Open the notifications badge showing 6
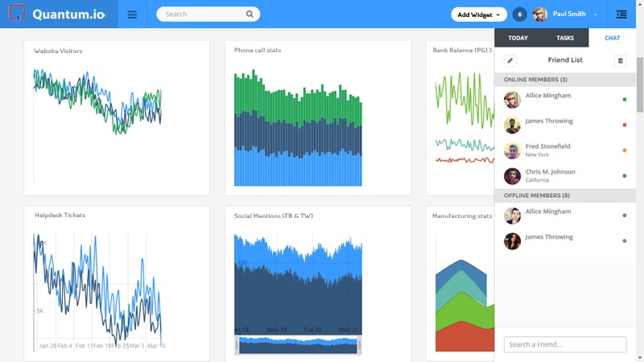644x362 pixels. [x=519, y=14]
